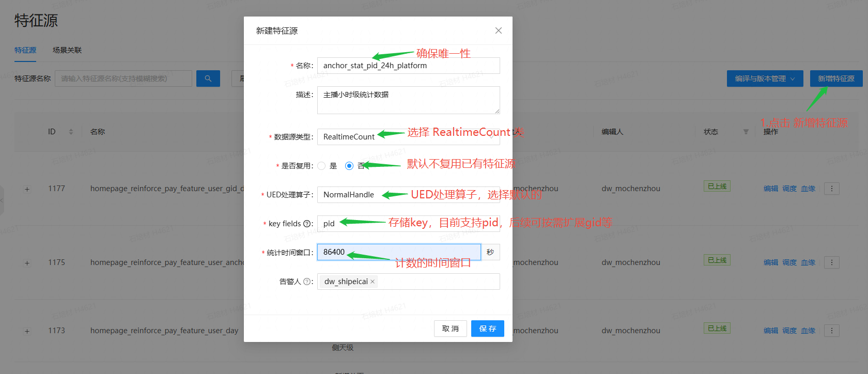This screenshot has height=374, width=868.
Task: Expand row 1175 with the plus icon
Action: (x=27, y=263)
